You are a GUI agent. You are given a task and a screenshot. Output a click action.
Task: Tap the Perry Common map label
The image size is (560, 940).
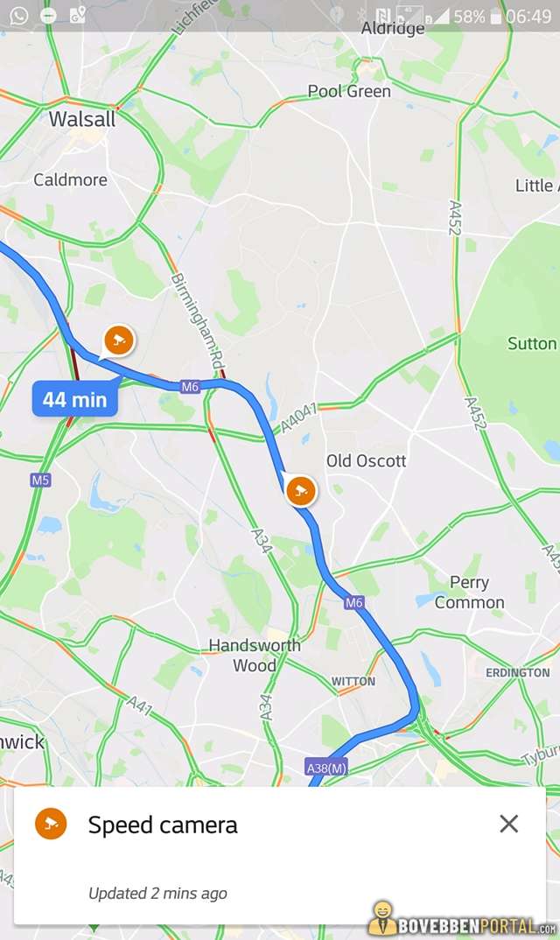click(470, 593)
